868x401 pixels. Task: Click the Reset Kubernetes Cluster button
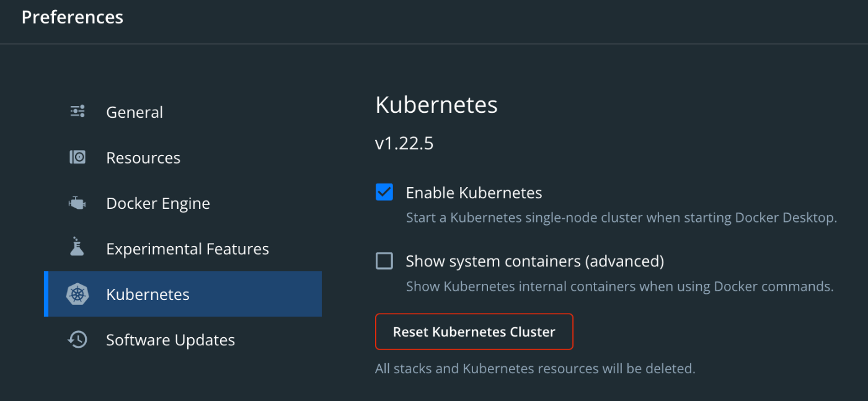(x=474, y=332)
